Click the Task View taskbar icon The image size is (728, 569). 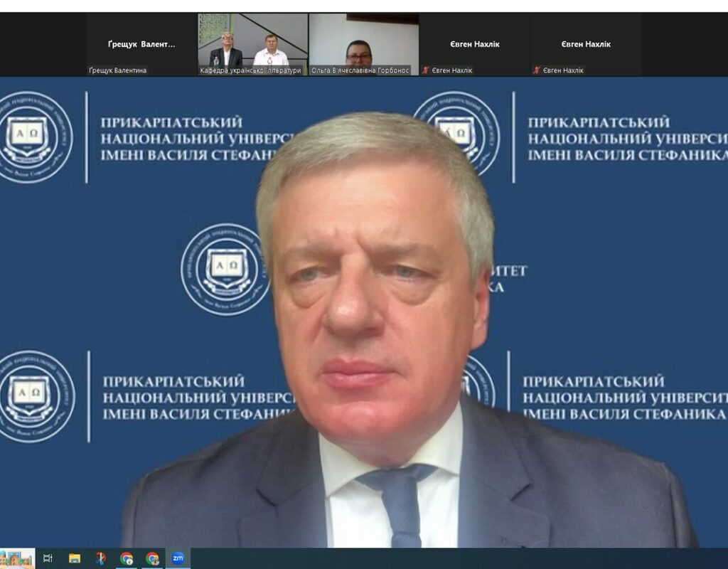pos(48,558)
